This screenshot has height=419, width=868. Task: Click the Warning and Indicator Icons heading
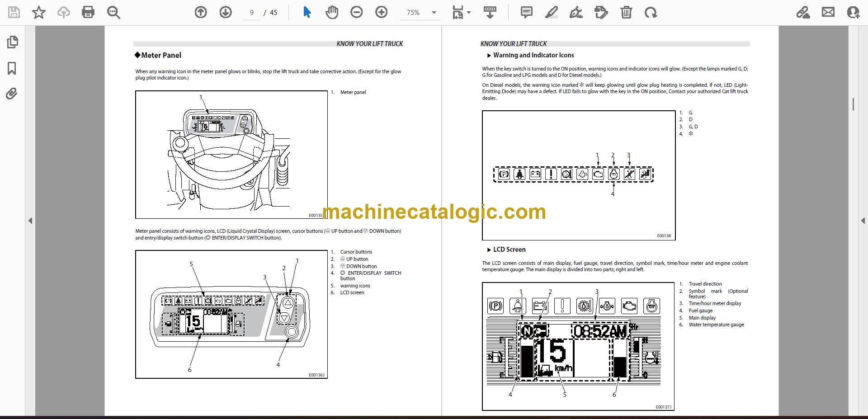533,55
